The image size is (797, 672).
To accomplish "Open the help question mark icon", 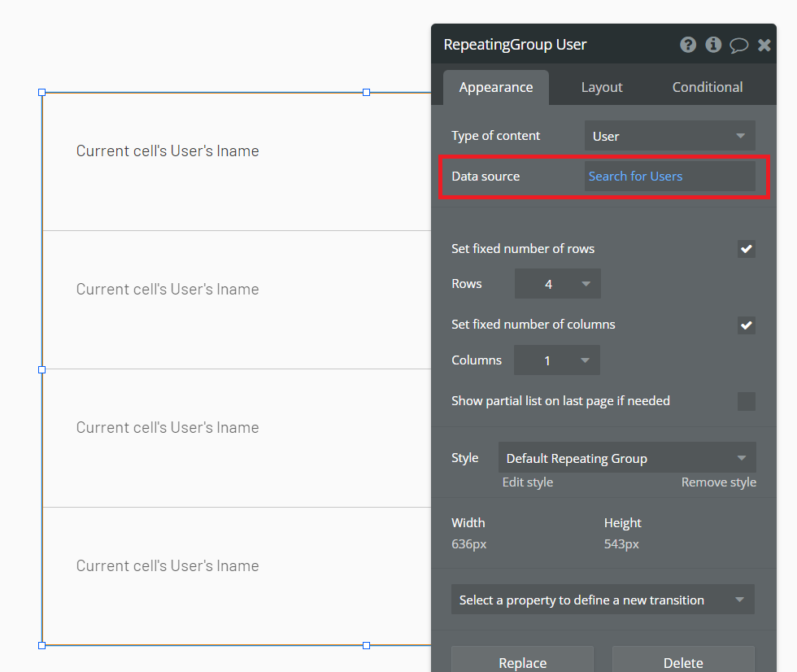I will tap(688, 45).
